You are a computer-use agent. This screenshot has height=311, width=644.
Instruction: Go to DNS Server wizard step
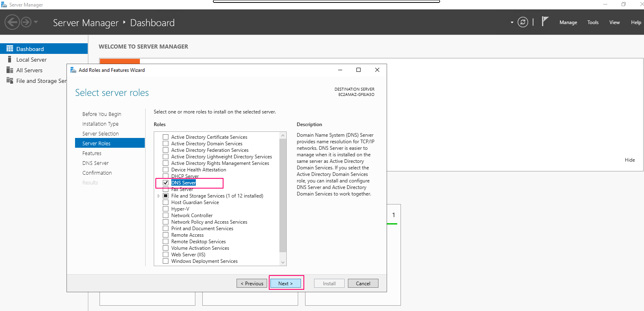pyautogui.click(x=95, y=163)
